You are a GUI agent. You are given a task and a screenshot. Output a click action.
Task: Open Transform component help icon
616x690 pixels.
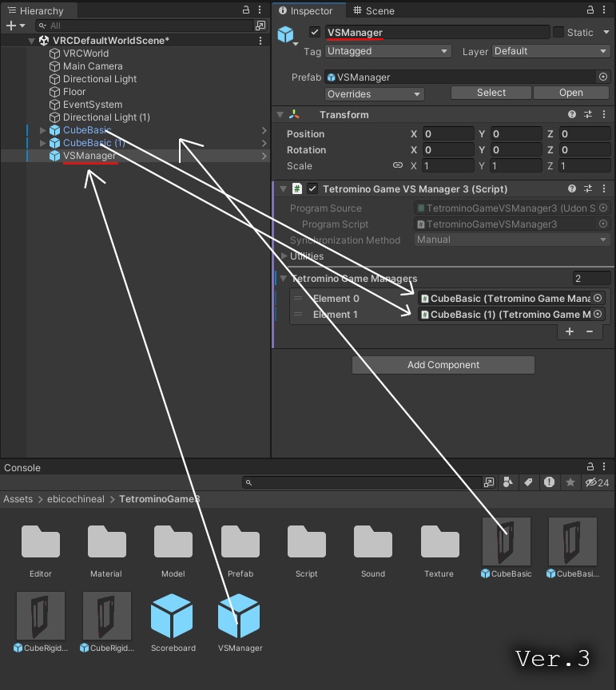(x=572, y=114)
